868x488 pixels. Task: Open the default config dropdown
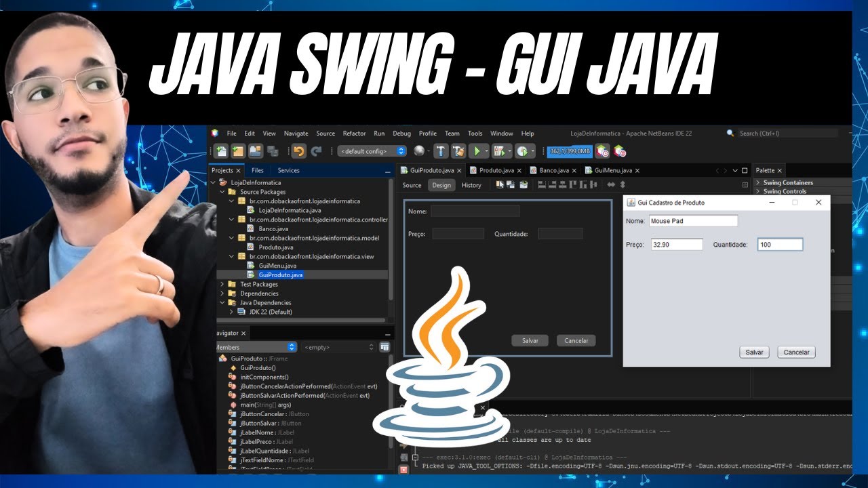(x=372, y=151)
